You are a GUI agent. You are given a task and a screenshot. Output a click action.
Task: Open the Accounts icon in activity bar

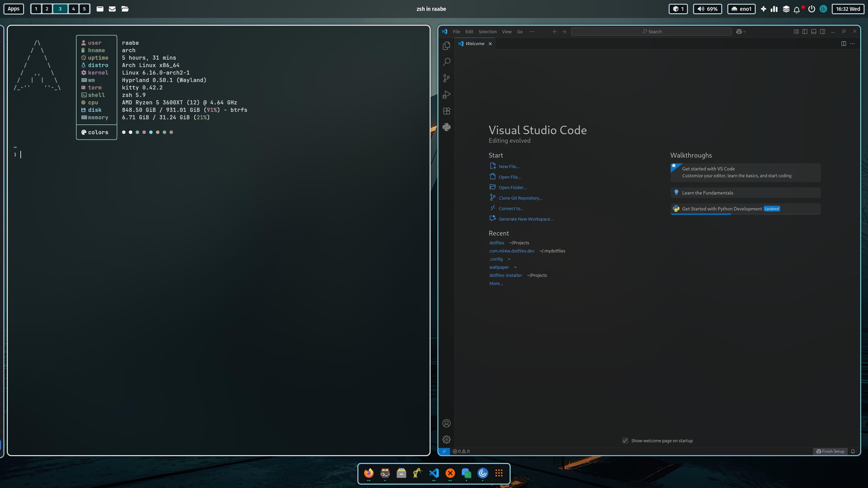[x=447, y=423]
